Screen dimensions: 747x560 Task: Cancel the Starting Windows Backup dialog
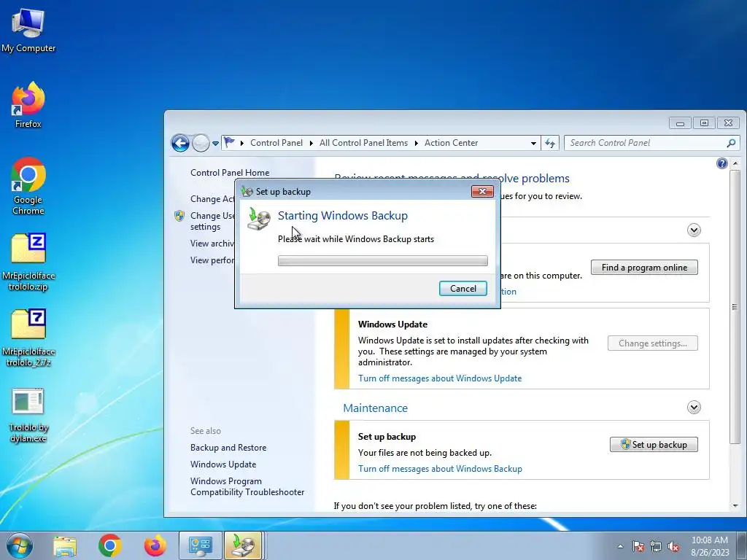(x=462, y=289)
